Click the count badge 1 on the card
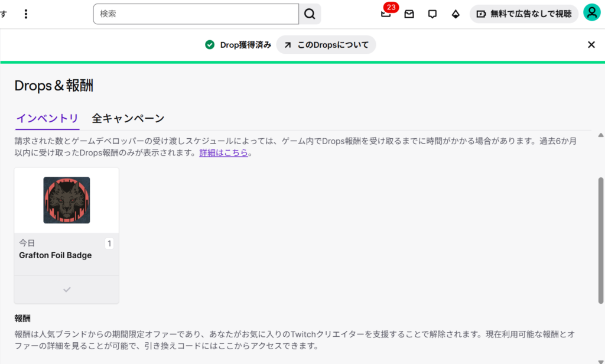 coord(109,243)
